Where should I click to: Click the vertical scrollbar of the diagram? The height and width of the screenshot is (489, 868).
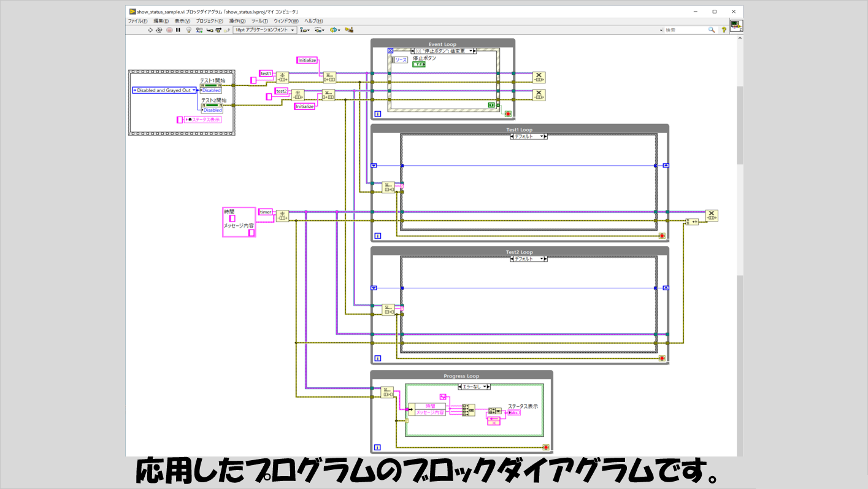pyautogui.click(x=739, y=123)
